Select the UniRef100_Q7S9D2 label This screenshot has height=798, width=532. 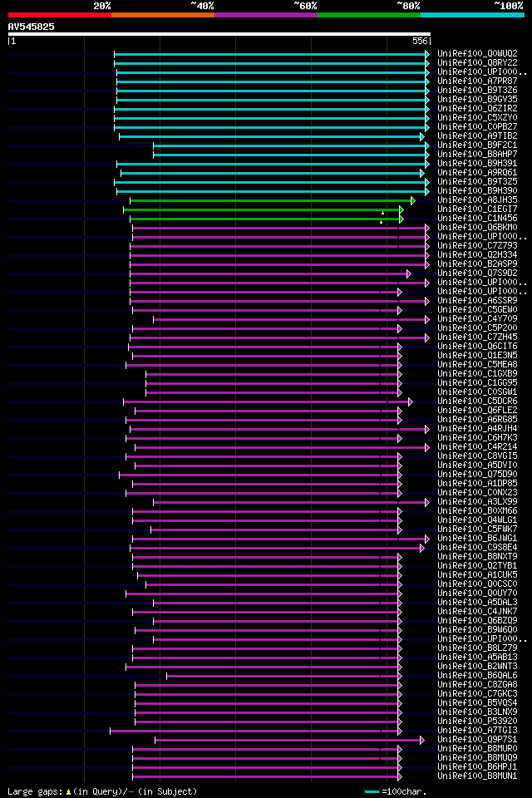477,273
